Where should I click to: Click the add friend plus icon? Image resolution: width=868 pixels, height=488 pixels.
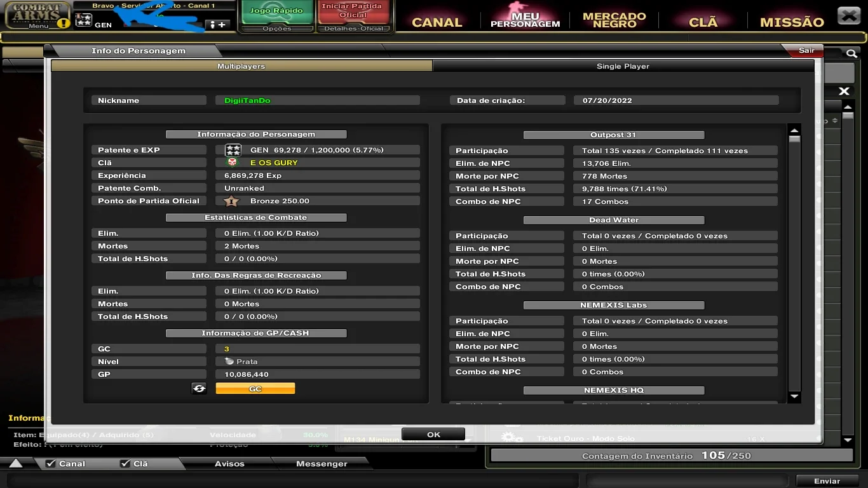point(218,25)
